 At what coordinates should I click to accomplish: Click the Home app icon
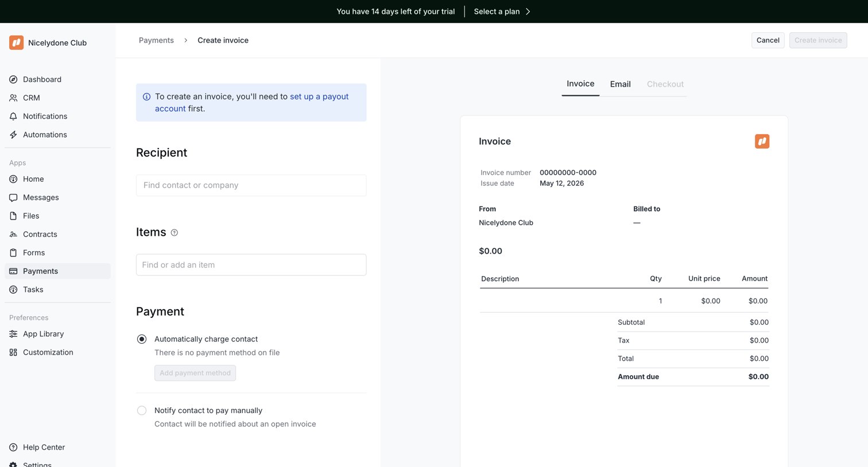[x=13, y=179]
